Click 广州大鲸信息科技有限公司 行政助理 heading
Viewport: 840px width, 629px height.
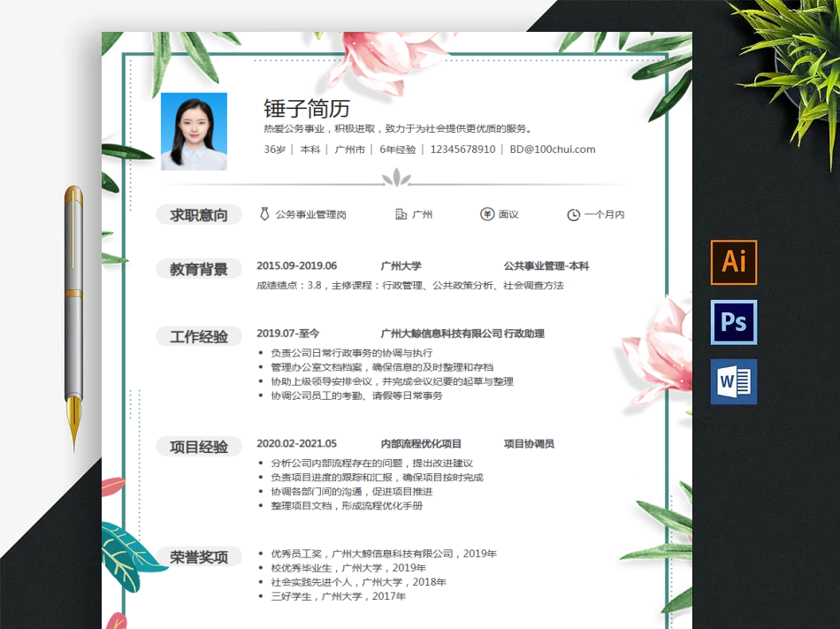tap(462, 334)
